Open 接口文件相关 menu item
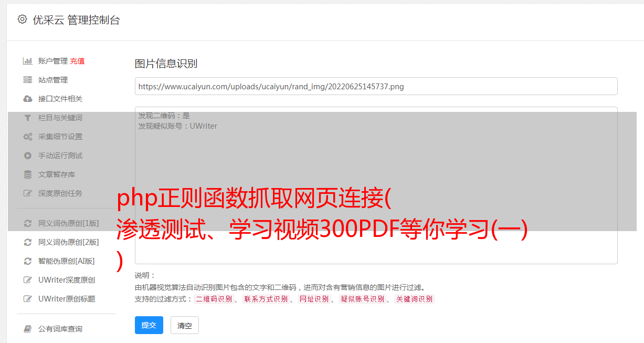Viewport: 644px width, 343px height. 60,99
